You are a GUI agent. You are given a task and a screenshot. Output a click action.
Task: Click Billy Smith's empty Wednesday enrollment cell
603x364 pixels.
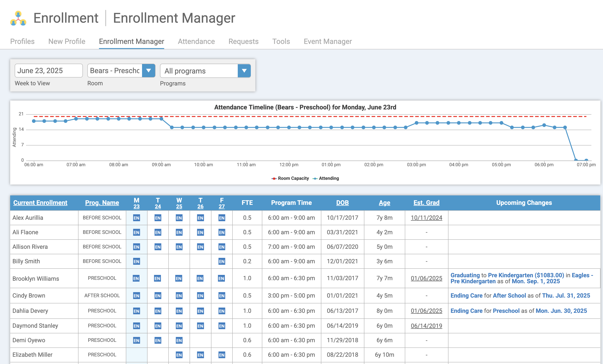pyautogui.click(x=179, y=261)
